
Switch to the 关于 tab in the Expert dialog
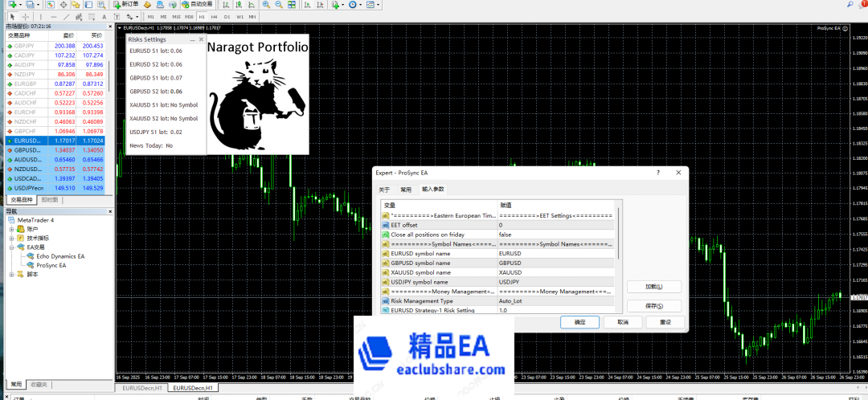[x=384, y=190]
